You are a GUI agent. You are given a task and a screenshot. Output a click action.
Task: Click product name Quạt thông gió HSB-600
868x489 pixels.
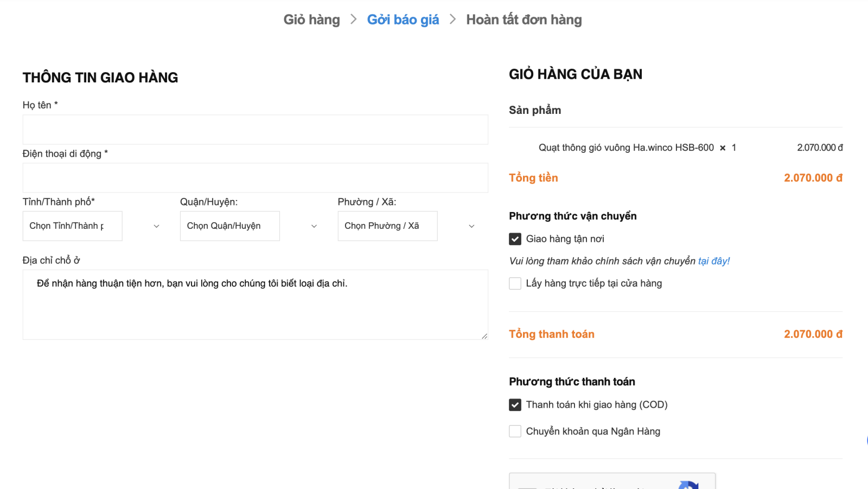click(x=626, y=147)
